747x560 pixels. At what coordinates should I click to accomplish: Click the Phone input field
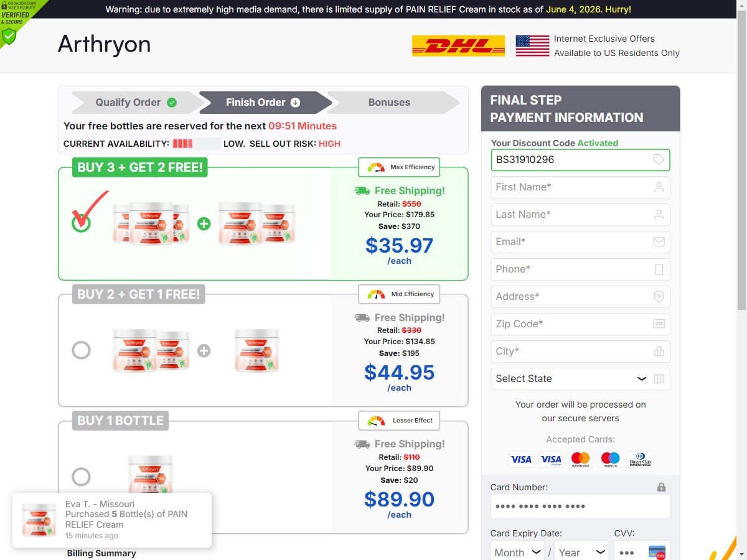[580, 269]
